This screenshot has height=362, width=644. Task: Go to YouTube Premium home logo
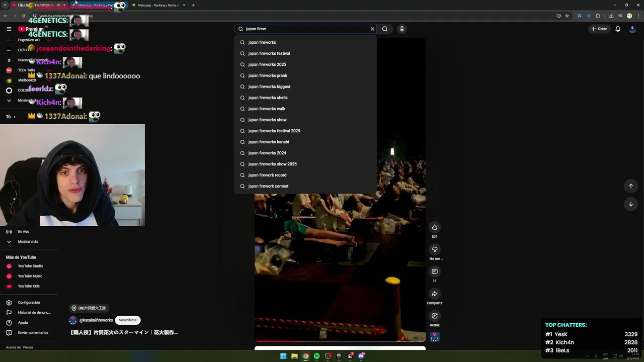(31, 29)
